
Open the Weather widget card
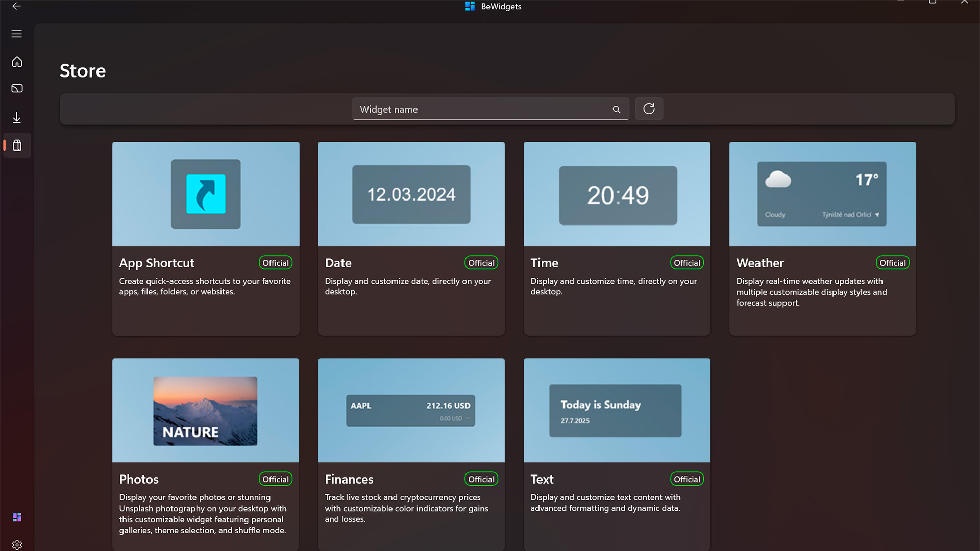point(822,239)
